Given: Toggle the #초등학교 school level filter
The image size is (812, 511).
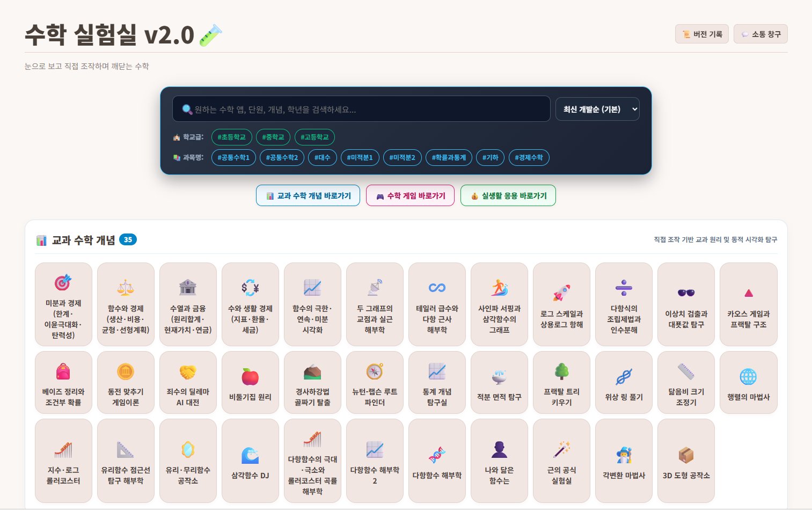Looking at the screenshot, I should click(x=232, y=137).
